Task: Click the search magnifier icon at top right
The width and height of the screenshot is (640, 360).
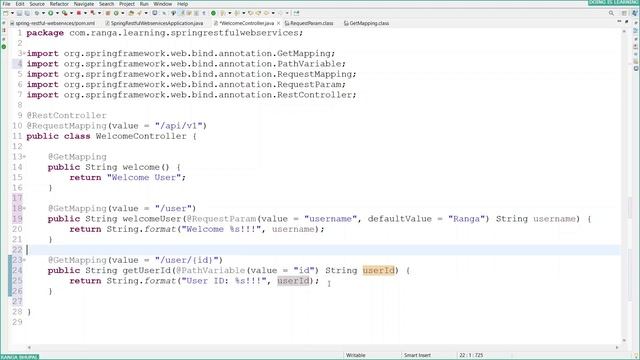Action: pyautogui.click(x=611, y=13)
